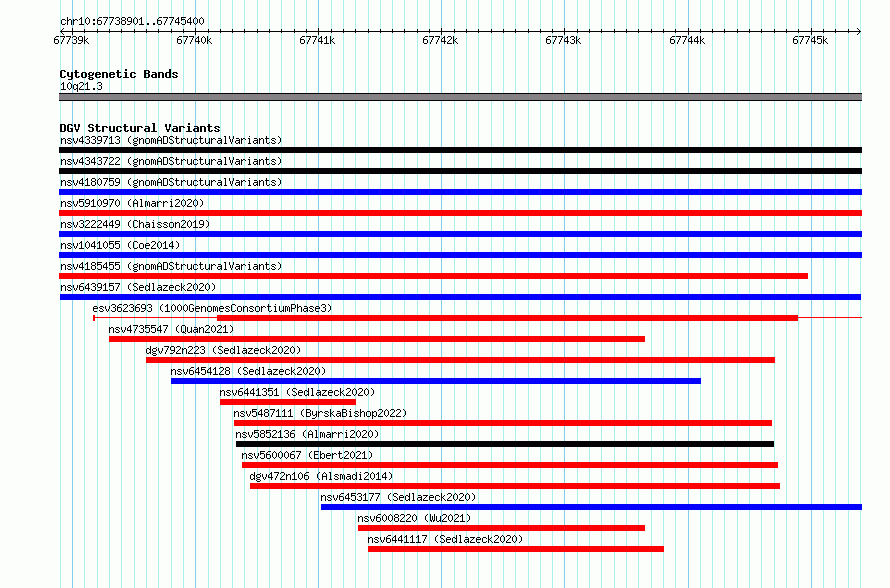
Task: Select the red bar under nsv4735547
Action: click(377, 339)
